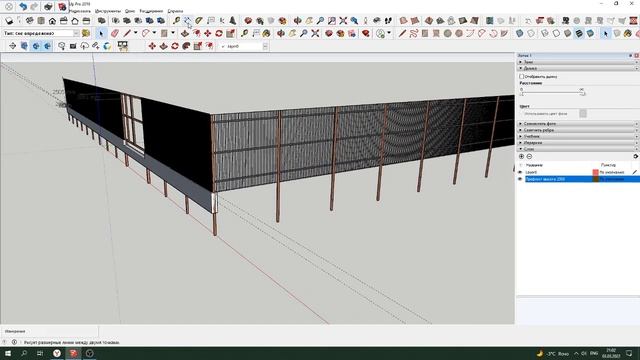Click the dashes column header in layers
The height and width of the screenshot is (360, 640).
click(608, 165)
